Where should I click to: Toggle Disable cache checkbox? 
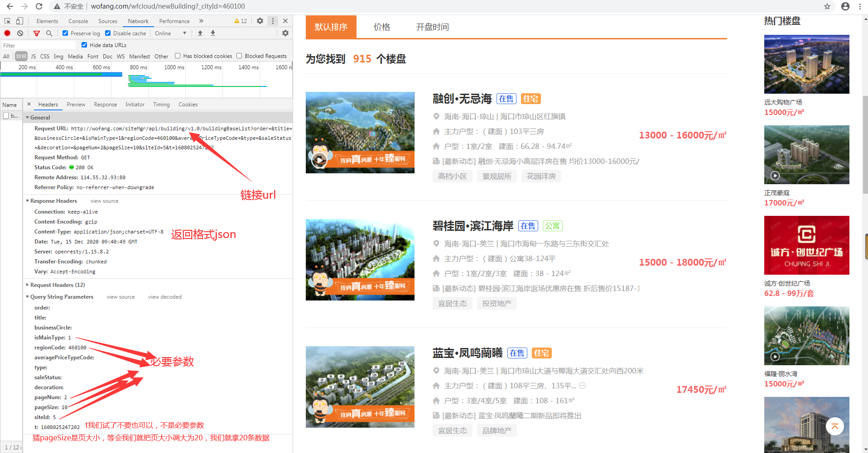(x=108, y=33)
